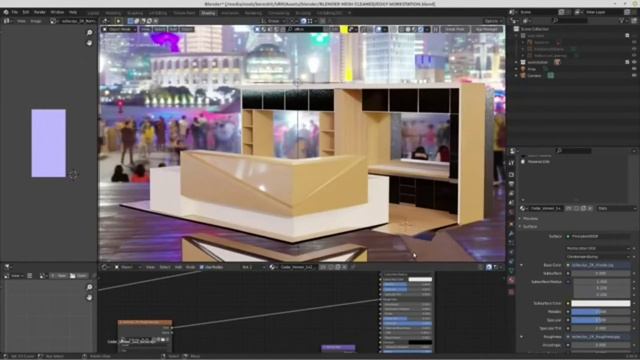Open the viewport Options dropdown
The height and width of the screenshot is (360, 640).
(x=493, y=21)
